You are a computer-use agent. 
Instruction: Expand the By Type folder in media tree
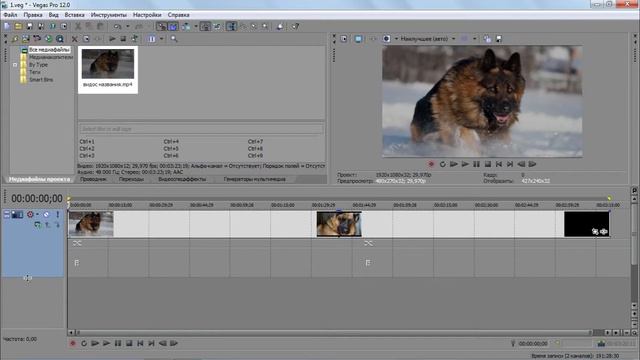[15, 64]
